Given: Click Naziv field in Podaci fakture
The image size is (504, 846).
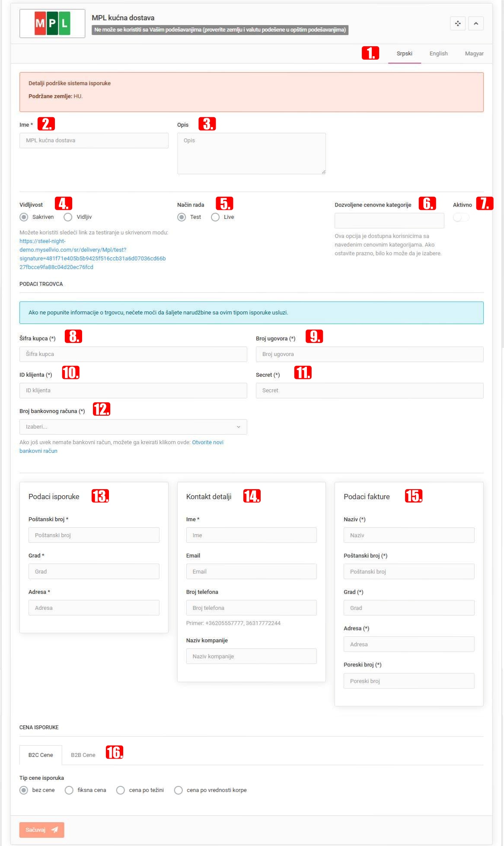Looking at the screenshot, I should click(409, 535).
